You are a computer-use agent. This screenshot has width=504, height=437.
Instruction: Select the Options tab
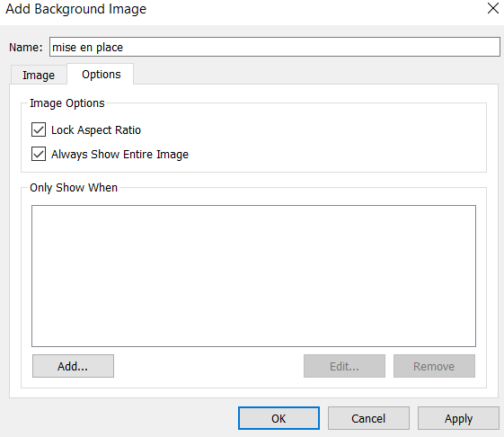click(x=102, y=75)
